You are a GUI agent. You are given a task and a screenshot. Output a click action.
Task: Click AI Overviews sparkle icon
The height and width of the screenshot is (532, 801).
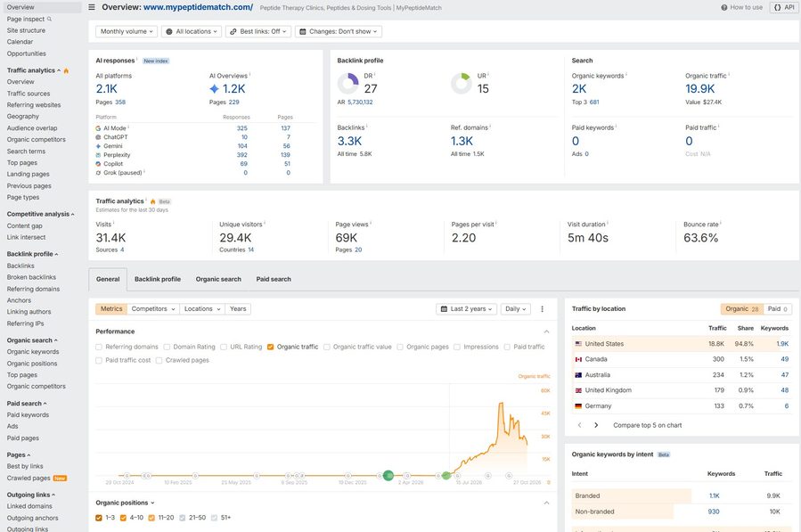click(x=214, y=89)
